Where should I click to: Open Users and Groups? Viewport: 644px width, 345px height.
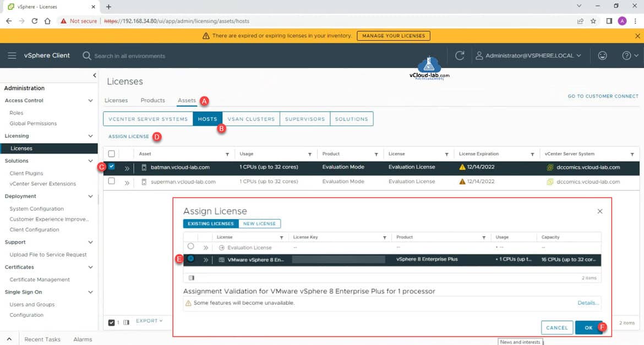[32, 304]
